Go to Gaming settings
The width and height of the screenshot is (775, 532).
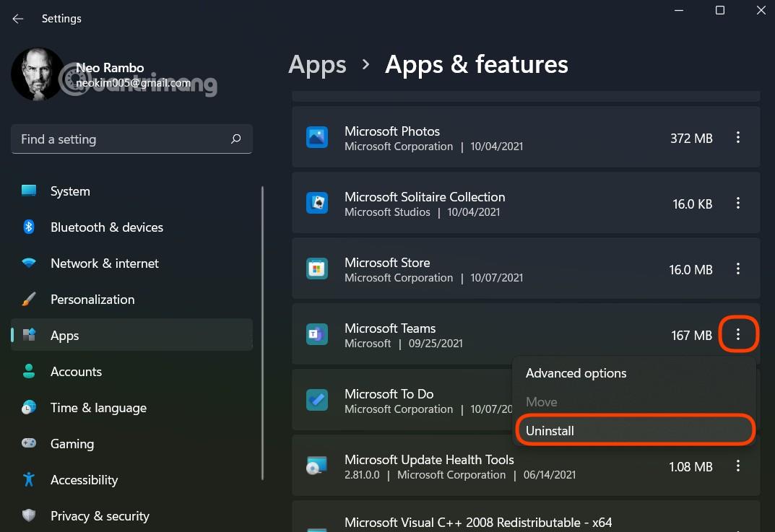[72, 444]
